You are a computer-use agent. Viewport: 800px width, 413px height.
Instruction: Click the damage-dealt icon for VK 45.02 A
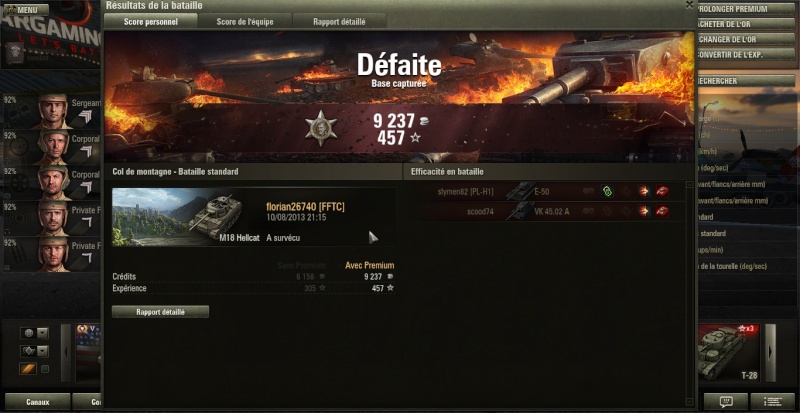pos(644,211)
